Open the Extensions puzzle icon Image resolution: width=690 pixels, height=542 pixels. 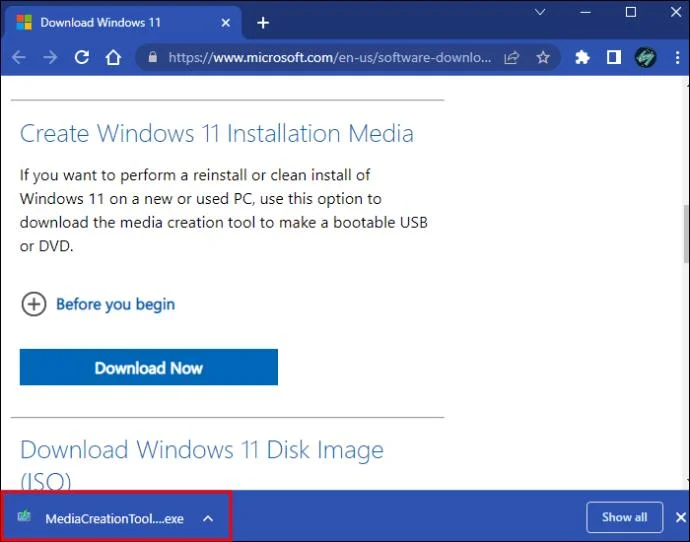[x=582, y=57]
